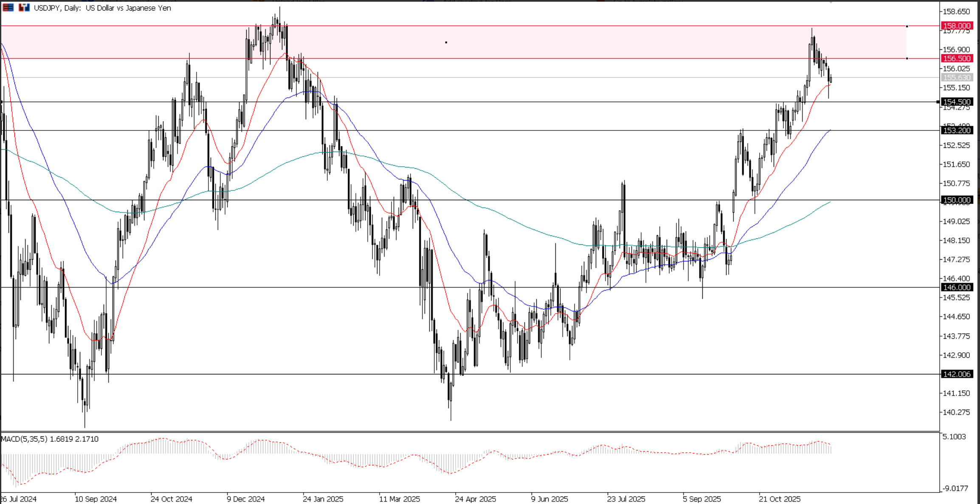Click the one-click trading panel icon
Viewport: 980px width, 504px height.
(24, 8)
